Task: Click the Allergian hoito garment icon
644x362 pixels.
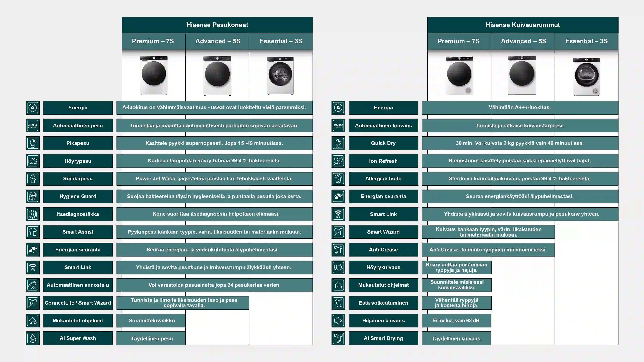Action: (x=338, y=178)
